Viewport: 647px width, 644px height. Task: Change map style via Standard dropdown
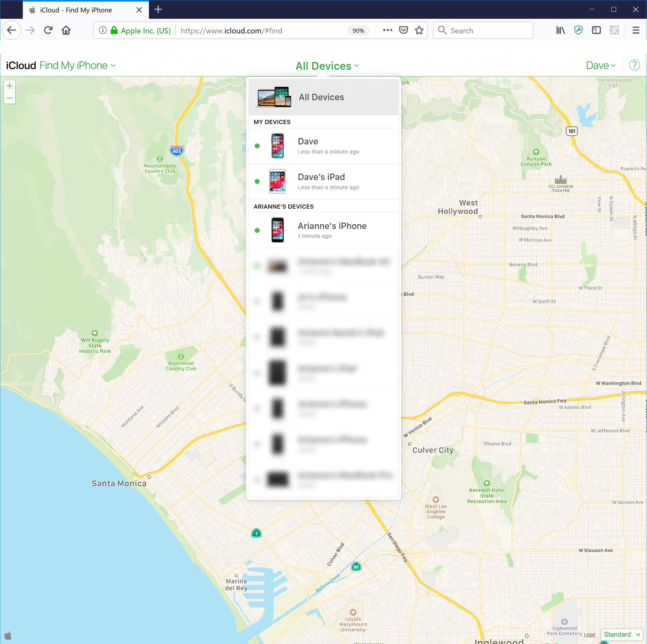[621, 634]
